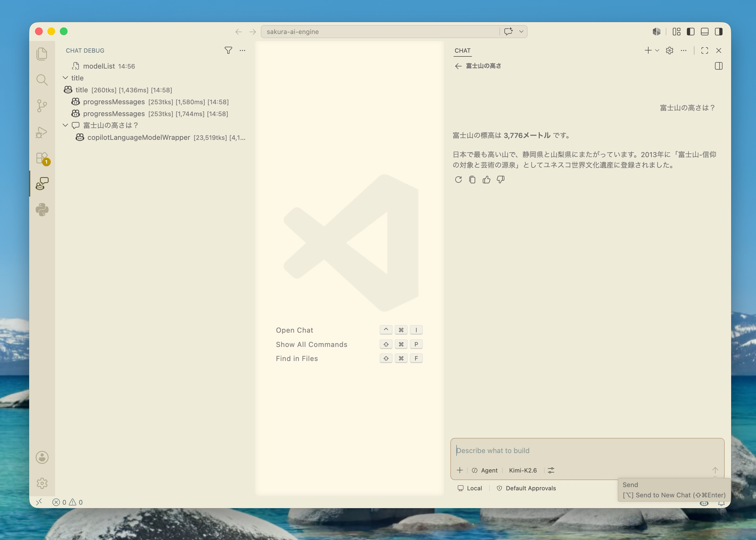Open warnings count in status bar
Viewport: 756px width, 540px height.
pos(76,502)
